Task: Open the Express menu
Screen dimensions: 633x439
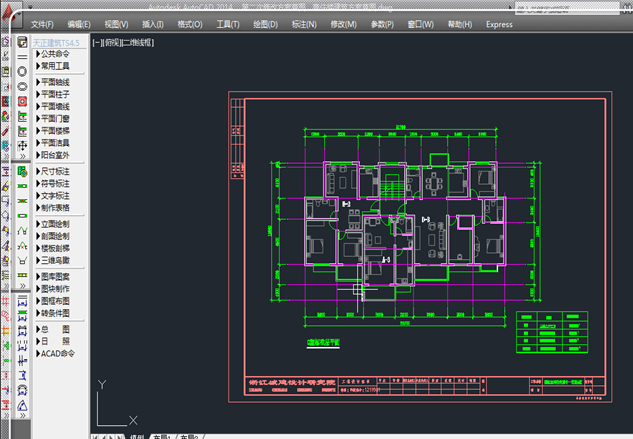Action: click(499, 25)
